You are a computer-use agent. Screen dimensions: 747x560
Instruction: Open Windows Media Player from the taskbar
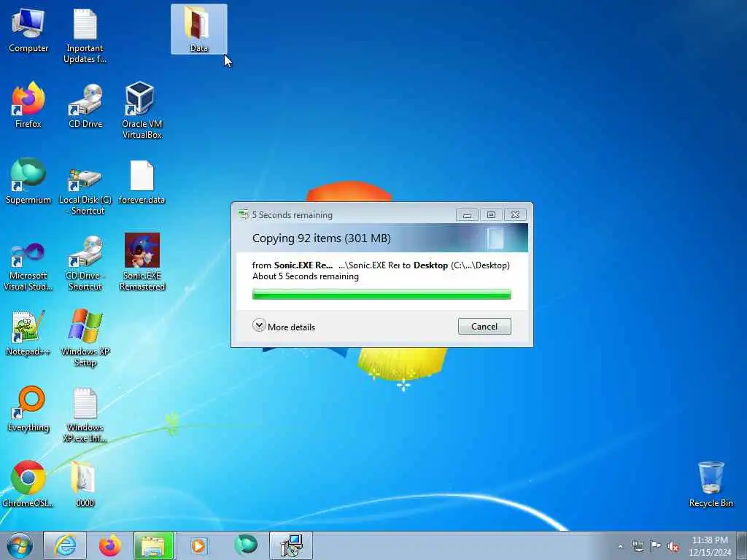pyautogui.click(x=198, y=545)
